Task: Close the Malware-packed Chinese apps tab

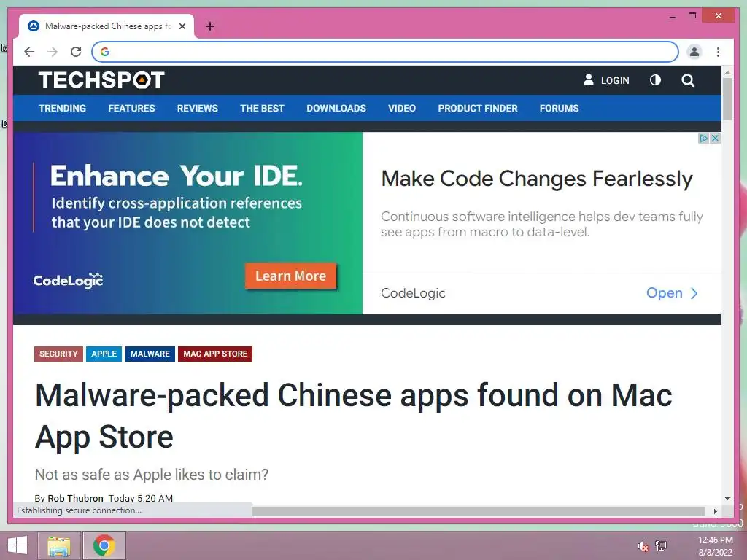Action: click(x=182, y=26)
